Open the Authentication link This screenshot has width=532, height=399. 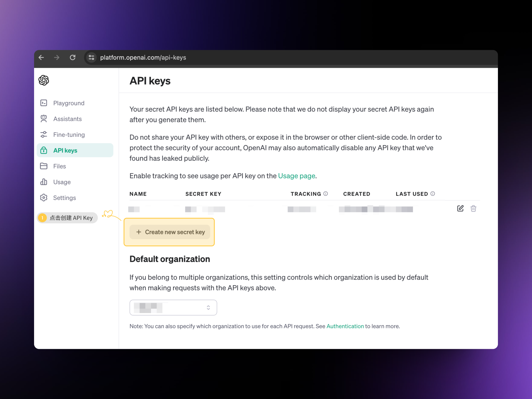pos(345,326)
